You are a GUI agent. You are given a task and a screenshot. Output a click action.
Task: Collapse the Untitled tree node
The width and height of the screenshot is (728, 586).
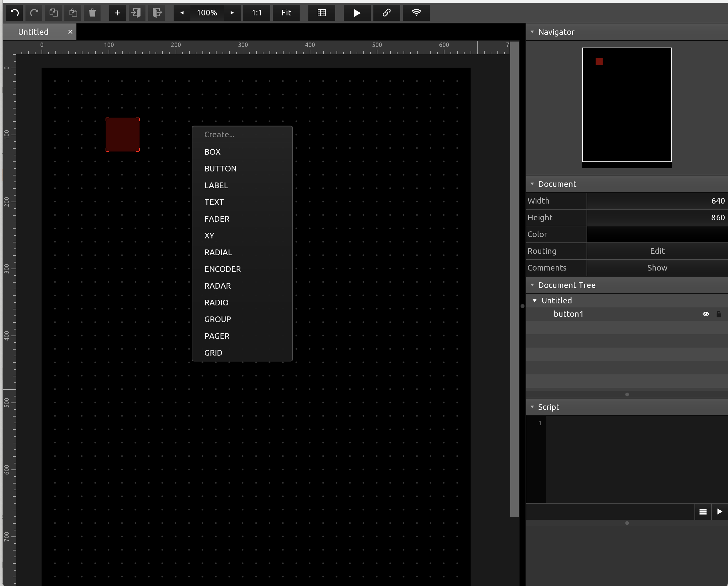pyautogui.click(x=534, y=300)
